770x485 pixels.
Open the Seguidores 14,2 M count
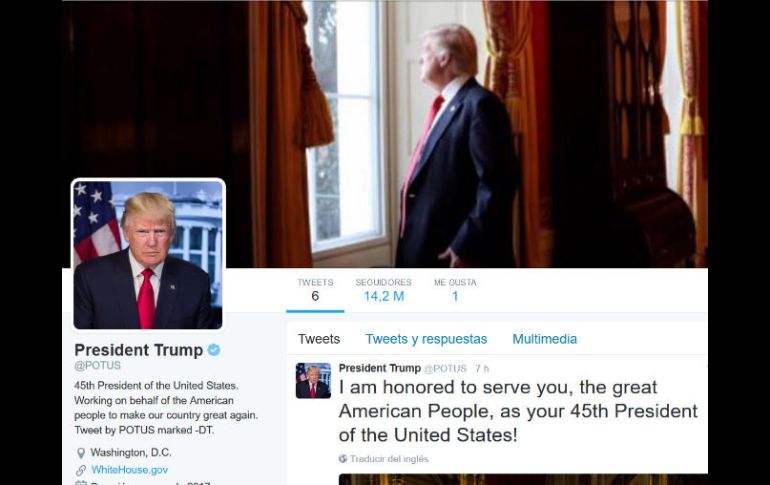coord(384,290)
